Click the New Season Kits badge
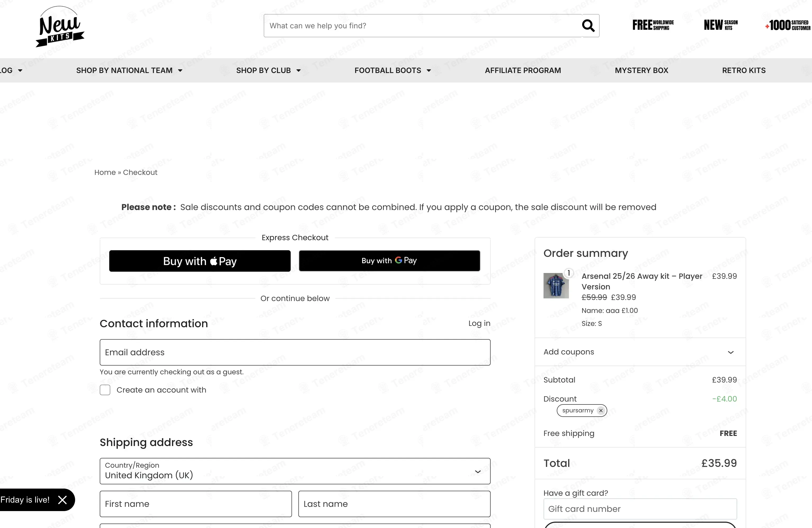This screenshot has height=528, width=812. (x=720, y=25)
